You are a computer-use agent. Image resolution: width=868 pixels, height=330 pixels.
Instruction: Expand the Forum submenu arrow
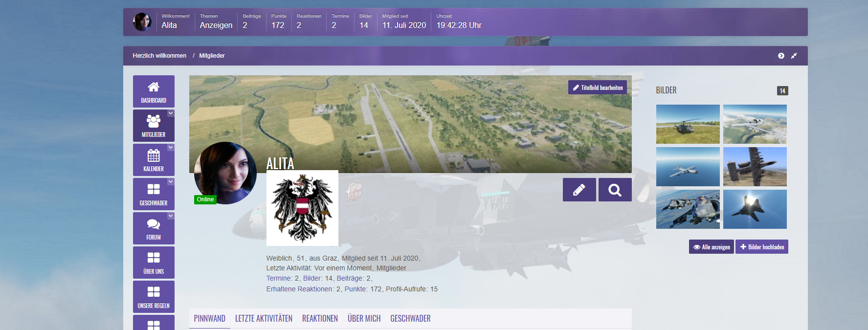(171, 216)
